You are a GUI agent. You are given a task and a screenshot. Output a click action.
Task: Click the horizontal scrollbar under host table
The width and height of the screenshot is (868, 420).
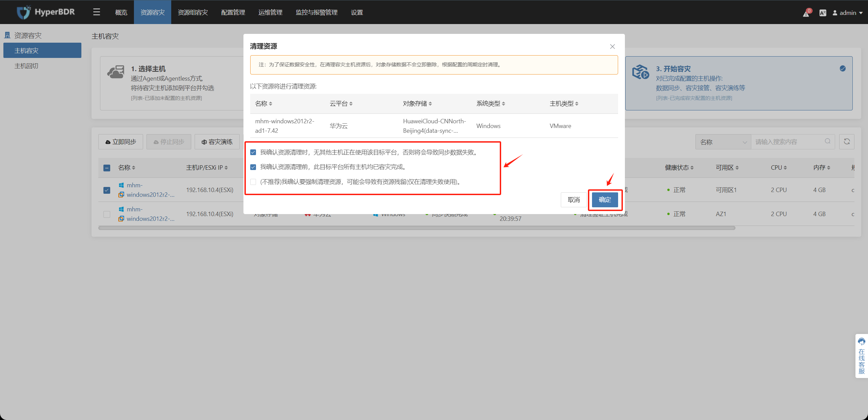(x=417, y=228)
